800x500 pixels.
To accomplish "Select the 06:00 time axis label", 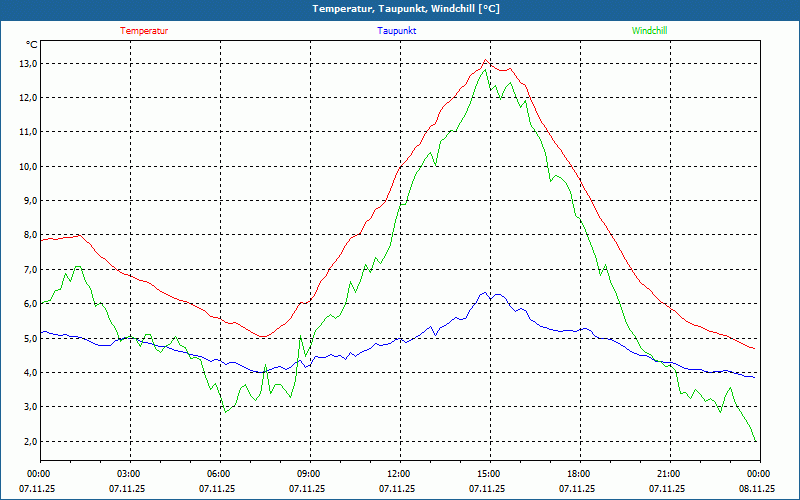I will 219,474.
